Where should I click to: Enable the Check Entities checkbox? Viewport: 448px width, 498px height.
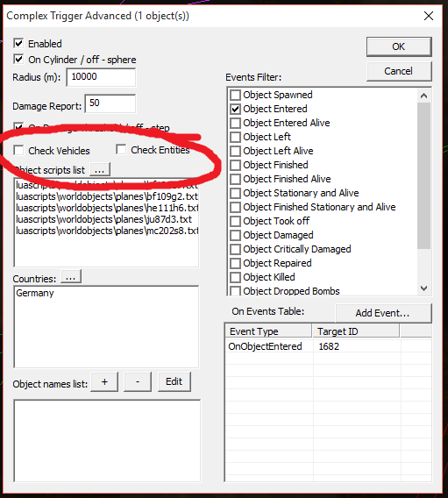tap(121, 149)
